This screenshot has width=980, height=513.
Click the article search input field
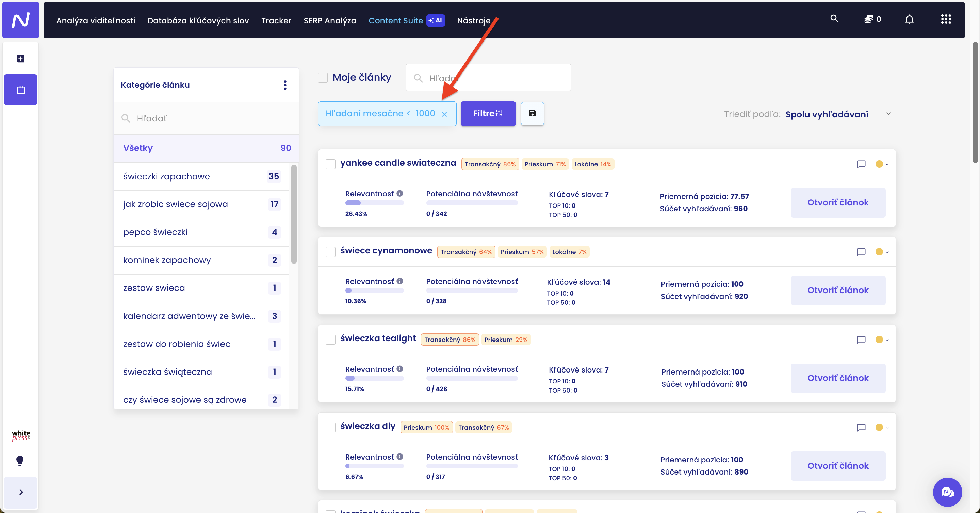488,78
